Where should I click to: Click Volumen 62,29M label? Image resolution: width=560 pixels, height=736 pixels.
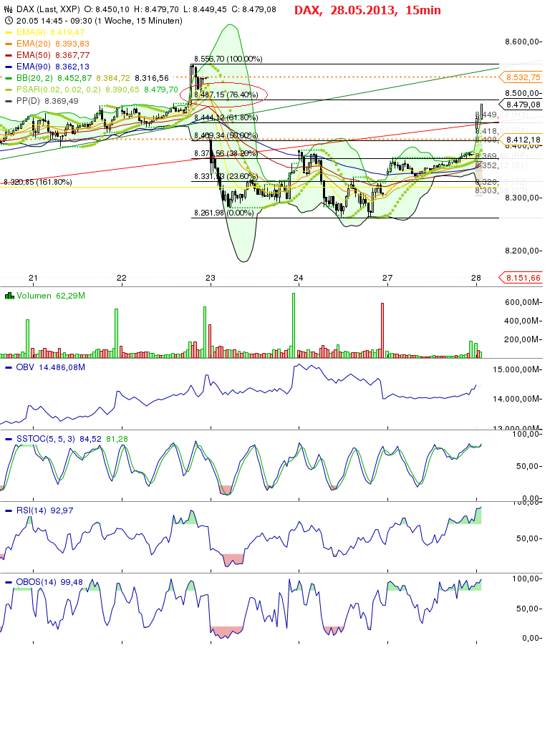51,296
